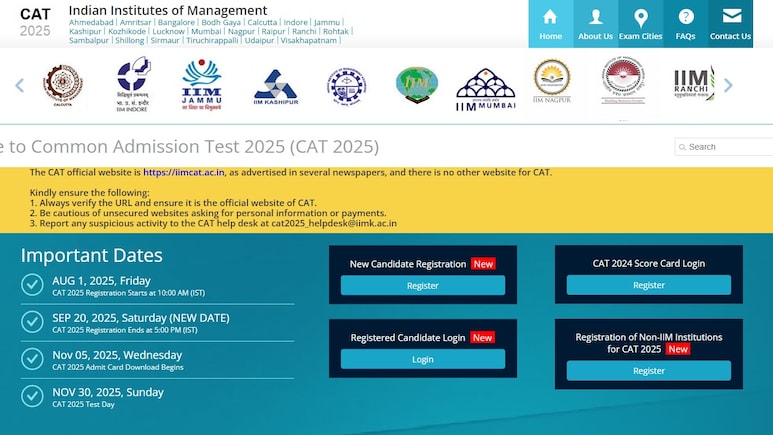This screenshot has height=435, width=773.
Task: Click the Indore link in header
Action: point(295,22)
